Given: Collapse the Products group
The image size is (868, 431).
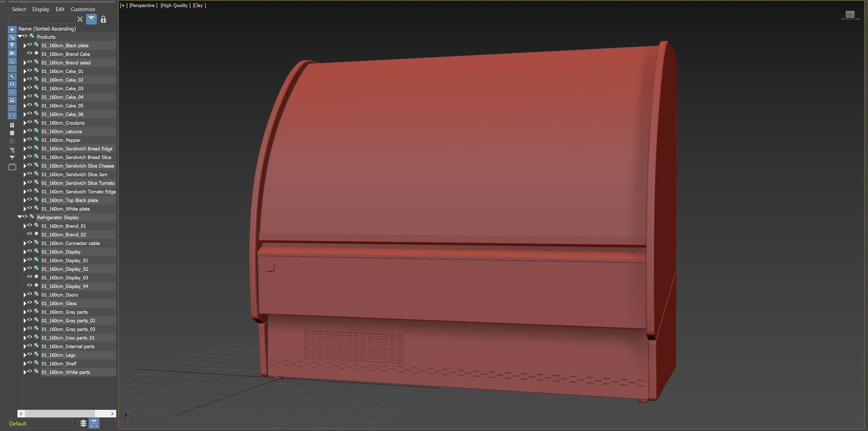Looking at the screenshot, I should click(20, 36).
